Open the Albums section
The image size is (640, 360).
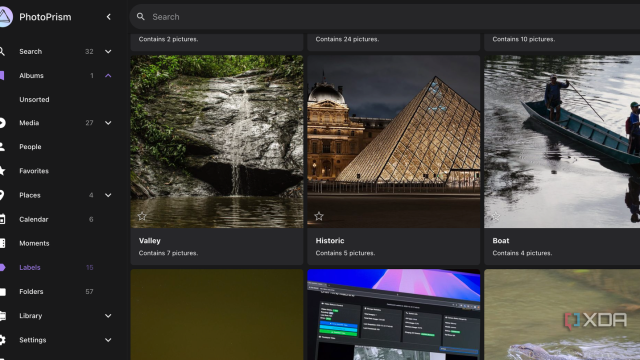point(31,76)
